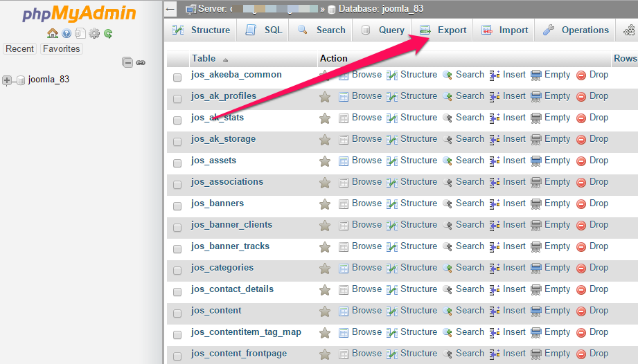Open the Import tab
This screenshot has height=364, width=638.
coord(504,30)
